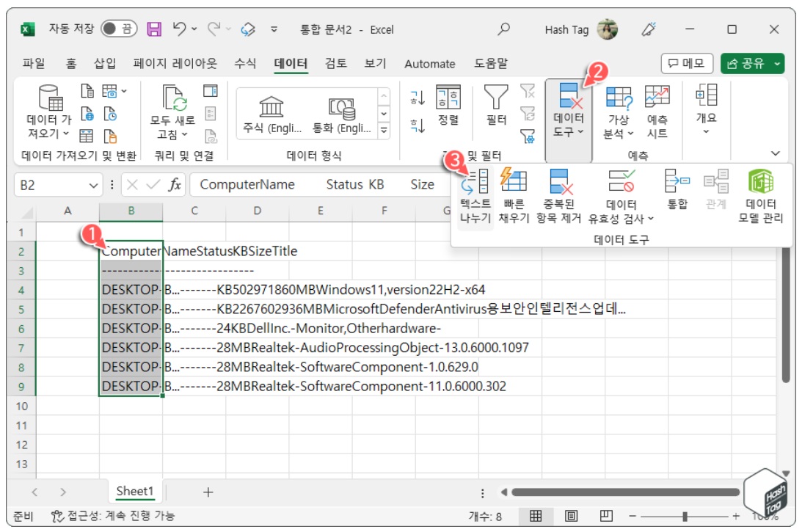
Task: Select column C header
Action: tap(194, 211)
